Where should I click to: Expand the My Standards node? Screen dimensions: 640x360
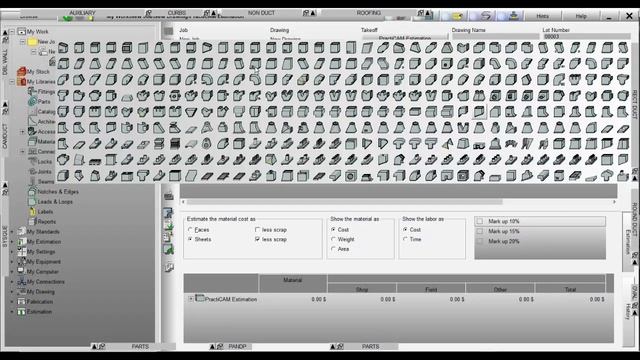coord(12,231)
